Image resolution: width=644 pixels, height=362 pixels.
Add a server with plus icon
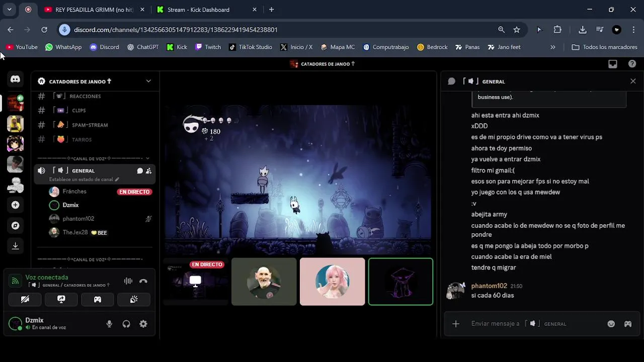click(15, 205)
